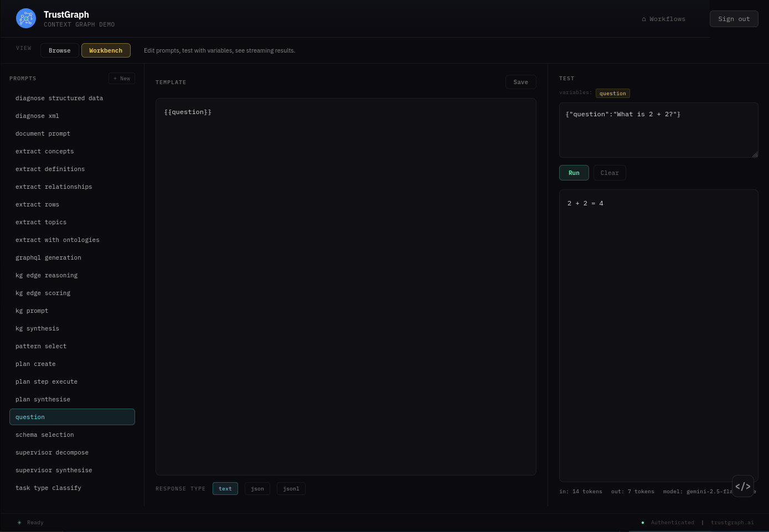Viewport: 769px width, 532px height.
Task: Click the 'in: 14 tokens' readout
Action: click(581, 492)
